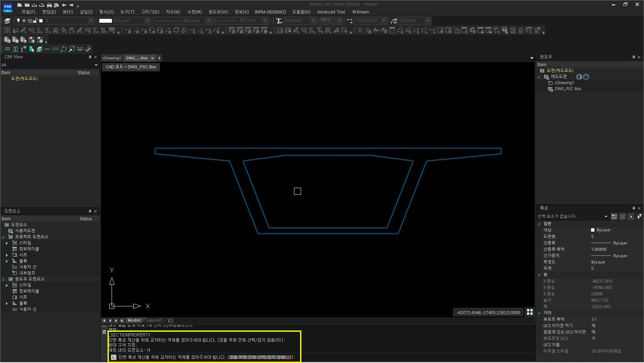This screenshot has height=363, width=644.
Task: Click the Print icon in quick access toolbar
Action: (x=49, y=5)
